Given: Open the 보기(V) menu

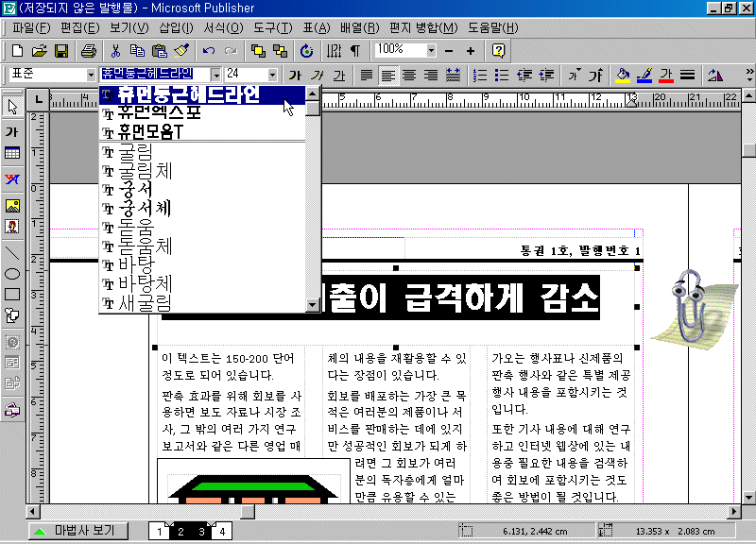Looking at the screenshot, I should pos(129,28).
